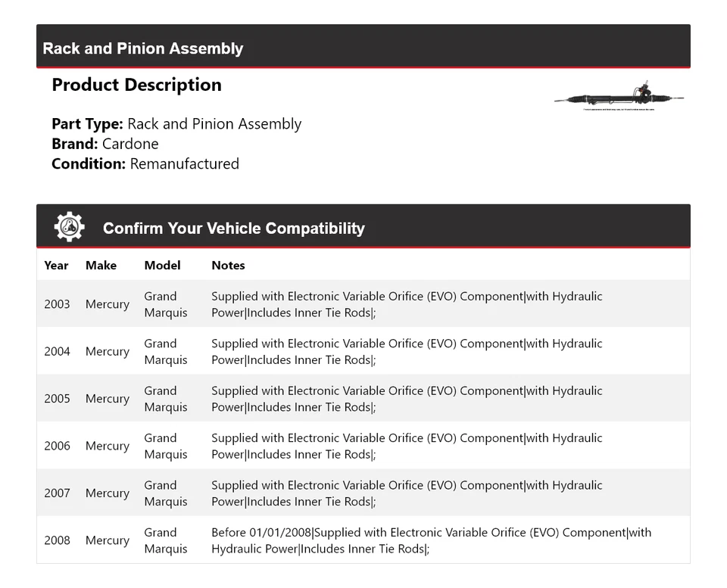Viewport: 727px width, 588px height.
Task: Select the 2004 year cell
Action: tap(57, 351)
